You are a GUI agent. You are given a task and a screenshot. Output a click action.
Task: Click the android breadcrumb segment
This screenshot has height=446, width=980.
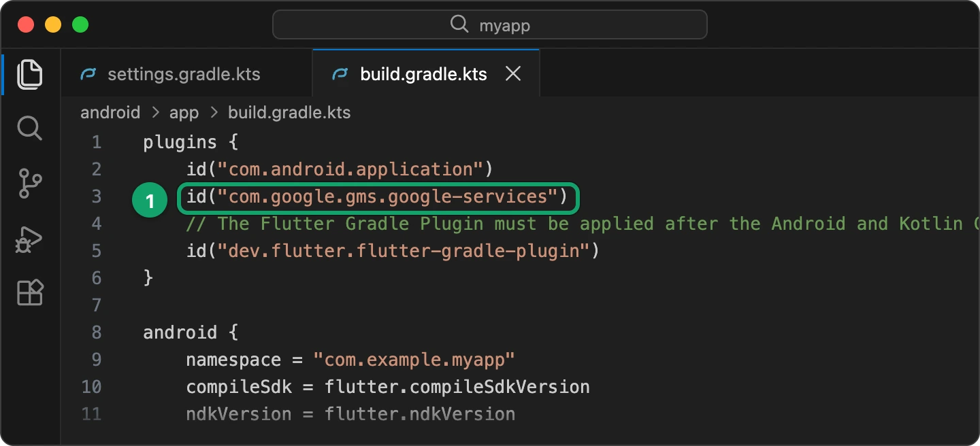[x=110, y=113]
